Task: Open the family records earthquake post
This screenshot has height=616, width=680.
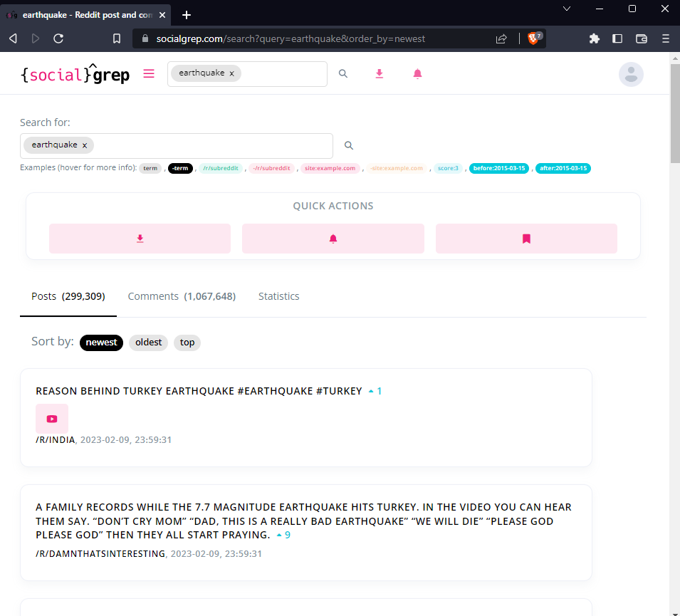Action: click(x=303, y=521)
